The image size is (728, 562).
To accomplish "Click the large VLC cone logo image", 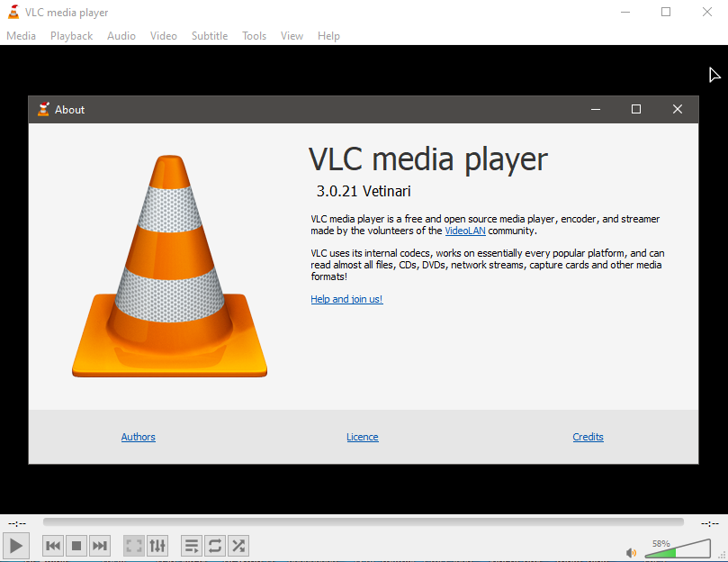I will [169, 266].
